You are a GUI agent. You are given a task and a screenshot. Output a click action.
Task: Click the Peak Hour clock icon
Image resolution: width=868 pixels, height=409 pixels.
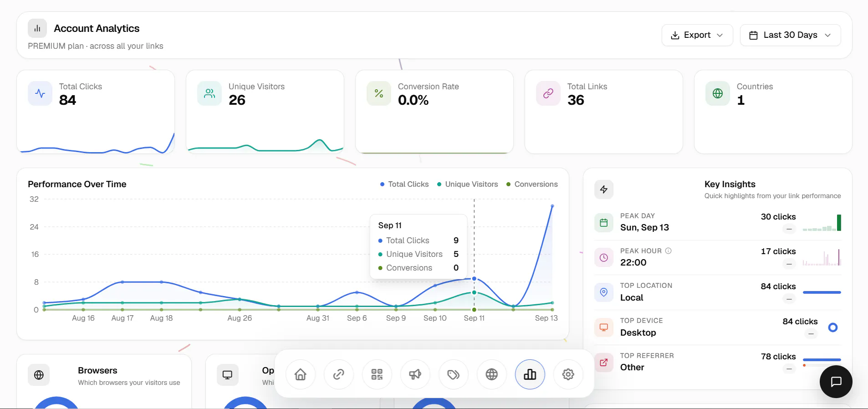(604, 258)
